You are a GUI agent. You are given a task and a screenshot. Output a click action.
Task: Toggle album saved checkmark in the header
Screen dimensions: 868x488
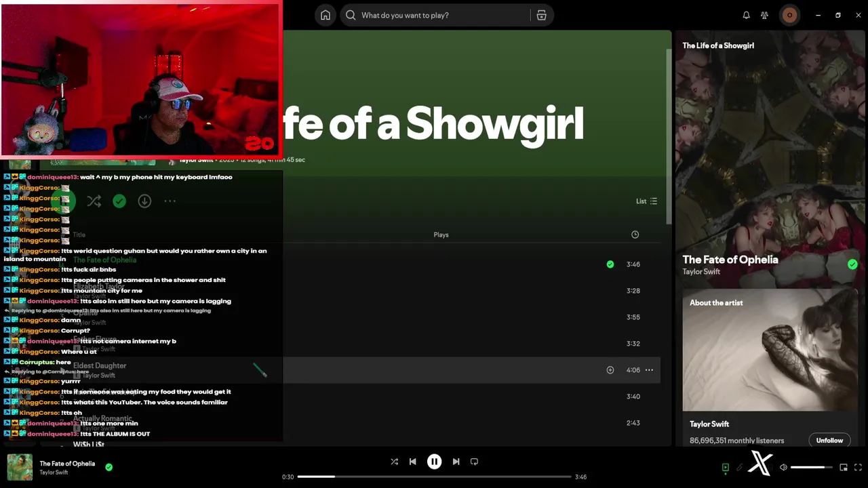click(119, 201)
